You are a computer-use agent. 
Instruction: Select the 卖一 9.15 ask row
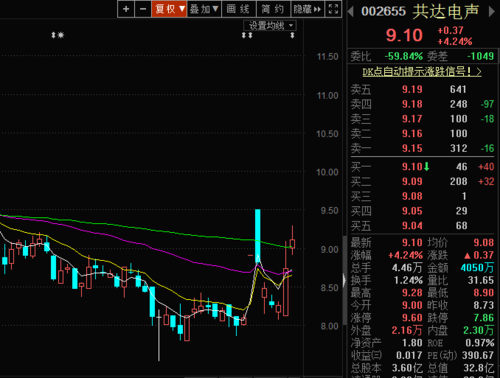pyautogui.click(x=423, y=148)
